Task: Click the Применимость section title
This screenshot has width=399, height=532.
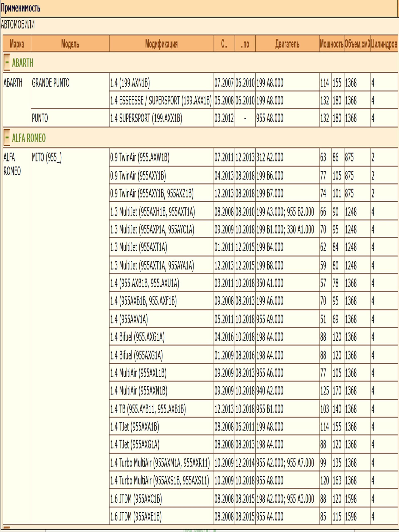Action: pyautogui.click(x=20, y=9)
